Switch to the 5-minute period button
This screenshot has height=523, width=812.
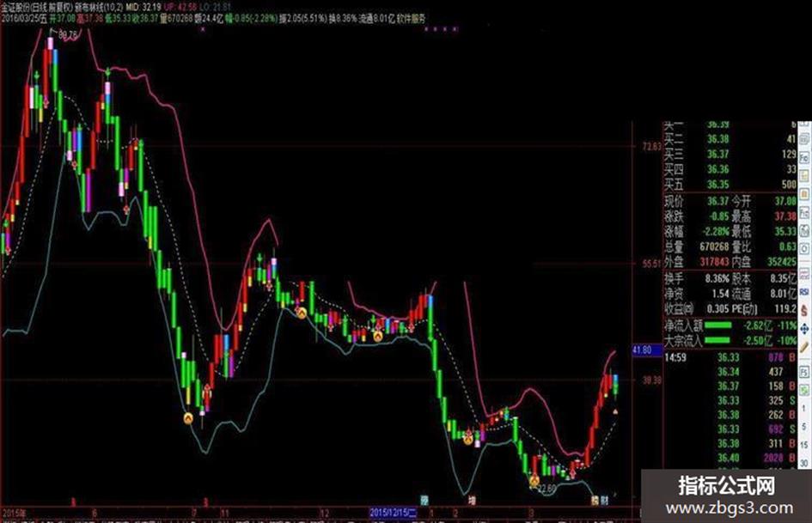(x=804, y=427)
